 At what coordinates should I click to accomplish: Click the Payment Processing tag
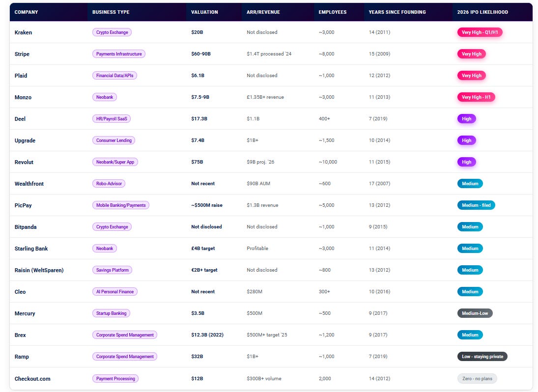115,379
